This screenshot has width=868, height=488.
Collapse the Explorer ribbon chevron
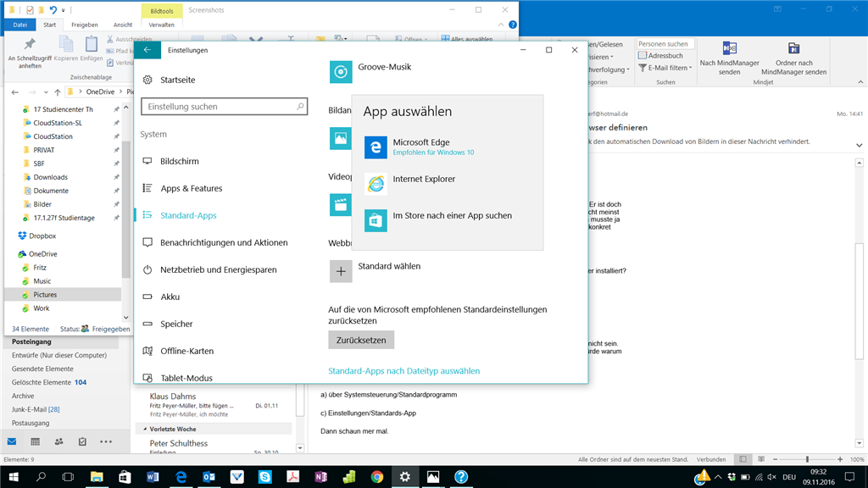pyautogui.click(x=500, y=25)
